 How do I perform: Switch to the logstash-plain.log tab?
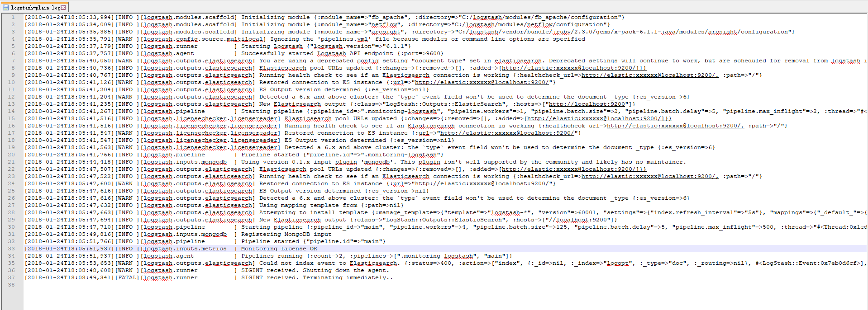point(34,7)
